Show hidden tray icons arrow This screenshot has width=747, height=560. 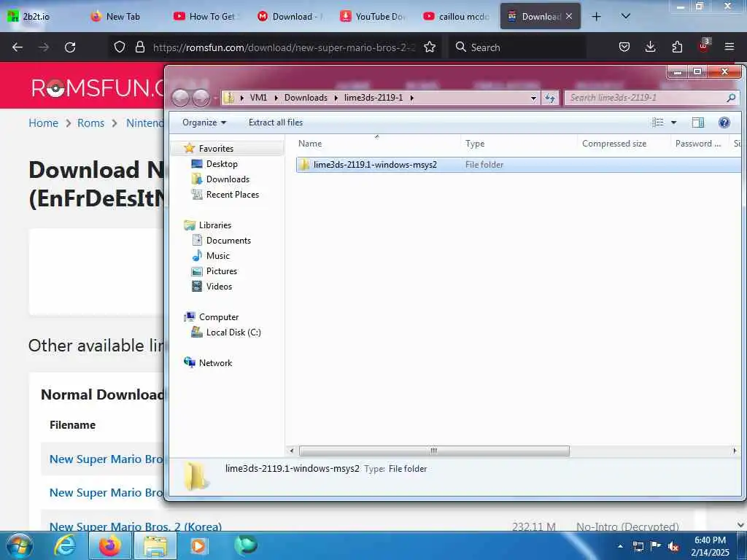coord(620,546)
